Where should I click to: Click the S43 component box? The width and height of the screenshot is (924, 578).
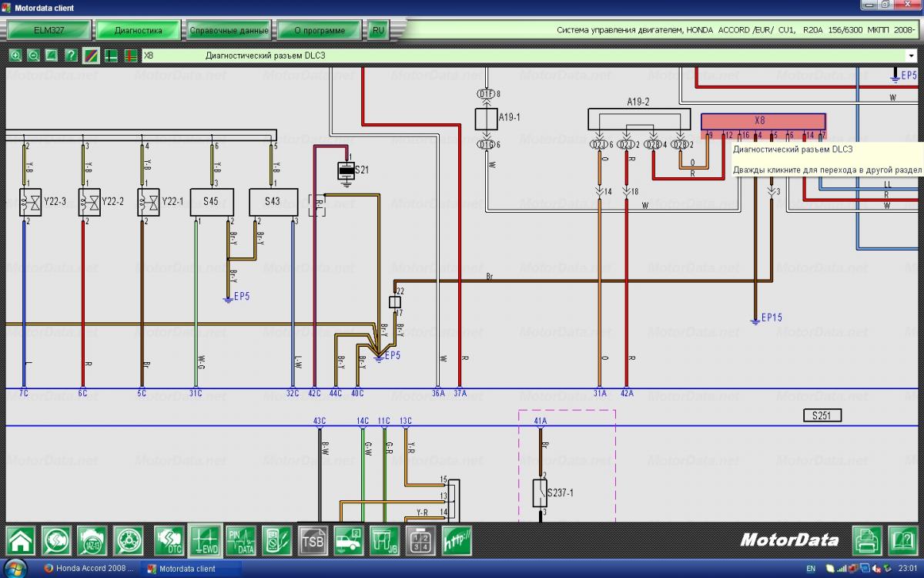273,202
